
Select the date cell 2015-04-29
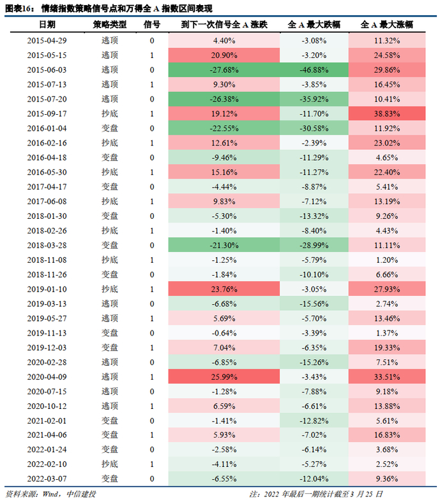pyautogui.click(x=47, y=40)
